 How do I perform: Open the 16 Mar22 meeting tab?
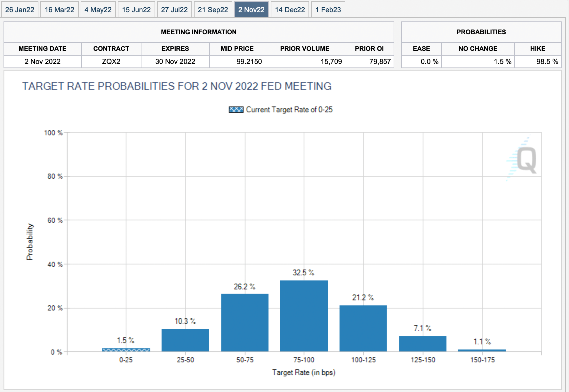[60, 10]
